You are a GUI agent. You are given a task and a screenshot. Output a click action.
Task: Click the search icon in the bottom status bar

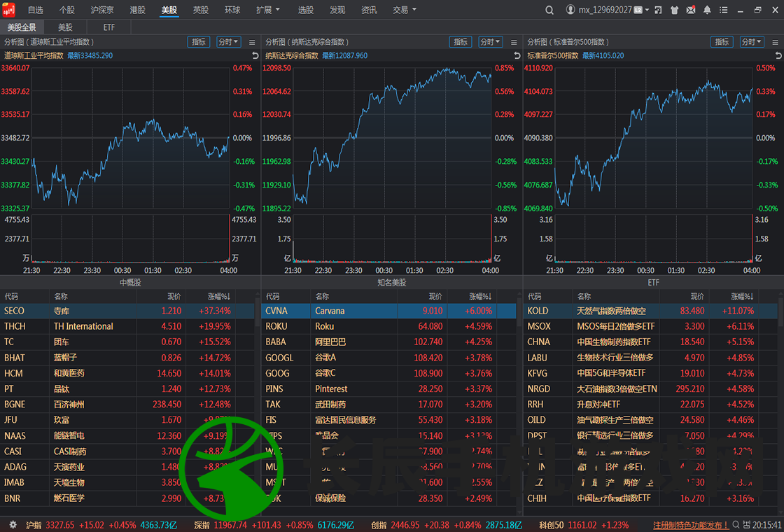click(x=737, y=525)
